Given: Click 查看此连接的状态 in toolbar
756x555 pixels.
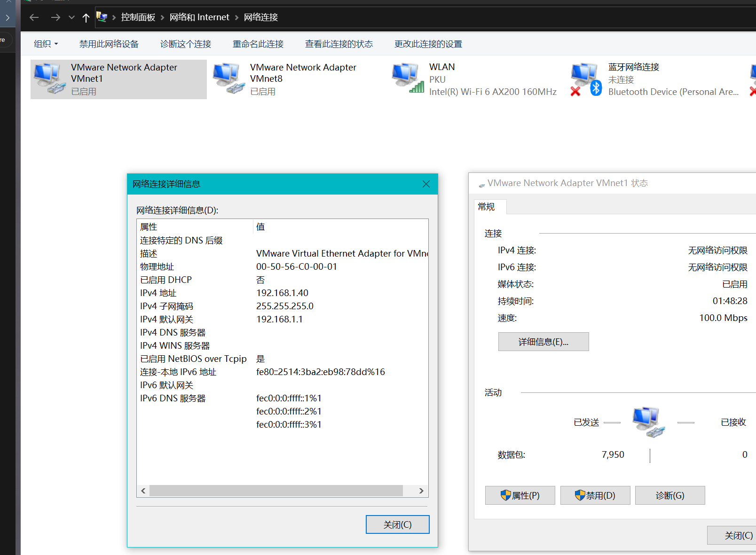Looking at the screenshot, I should tap(339, 44).
